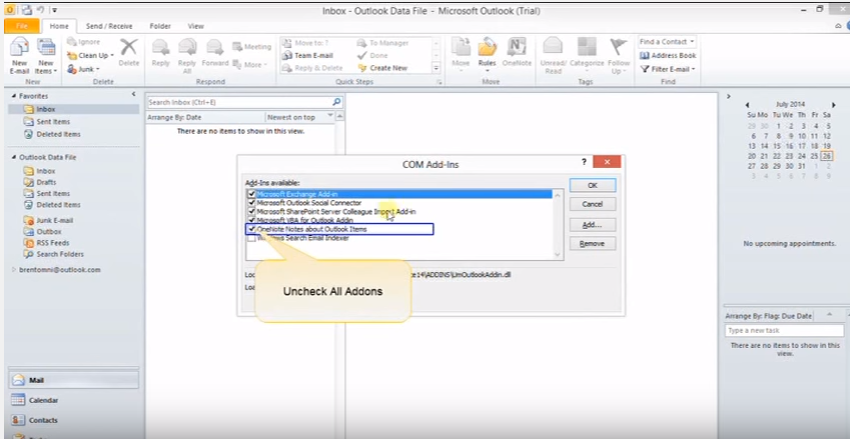This screenshot has width=850, height=439.
Task: Check Windows Search Email Indexer checkbox
Action: tap(252, 238)
